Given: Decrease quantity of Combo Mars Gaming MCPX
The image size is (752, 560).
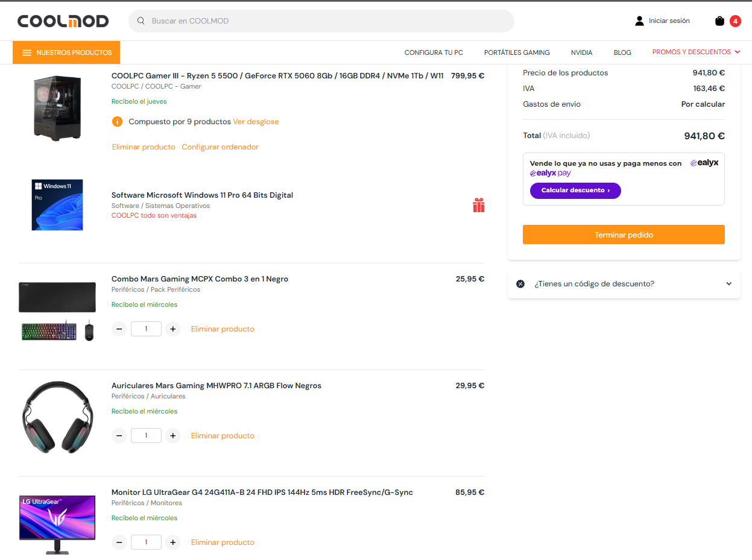Looking at the screenshot, I should tap(119, 329).
